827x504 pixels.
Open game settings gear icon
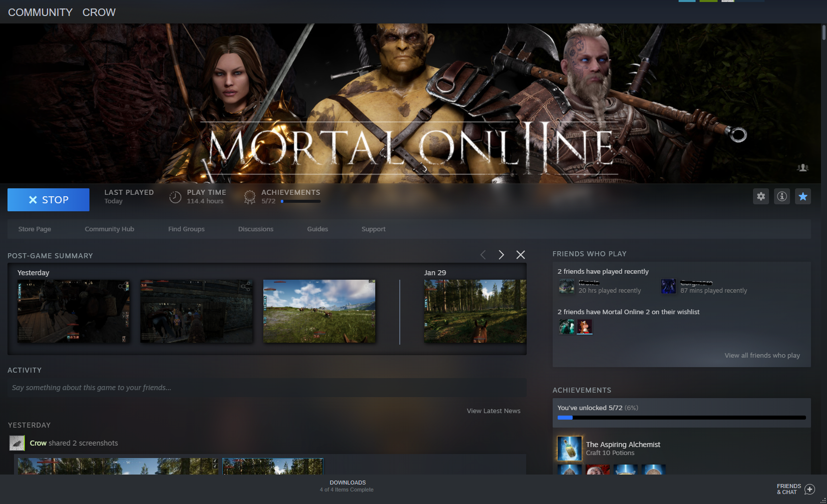point(761,196)
